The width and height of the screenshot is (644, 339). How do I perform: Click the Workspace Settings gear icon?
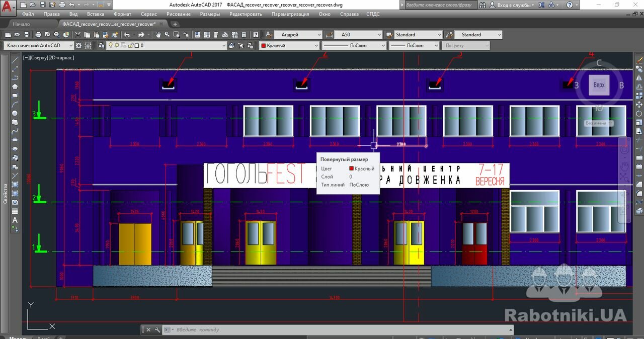pyautogui.click(x=78, y=45)
